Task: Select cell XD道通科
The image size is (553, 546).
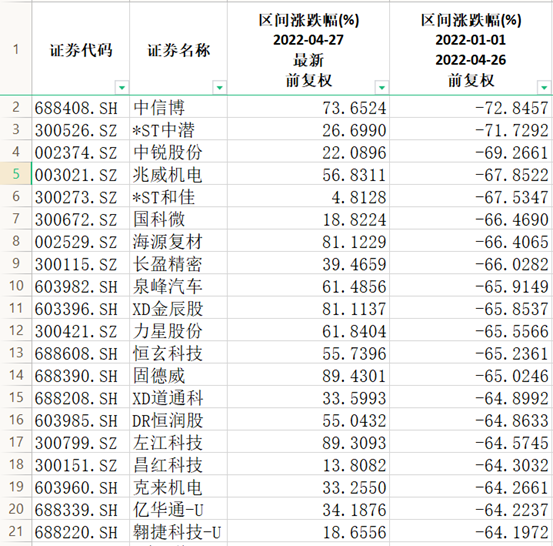Action: (178, 398)
